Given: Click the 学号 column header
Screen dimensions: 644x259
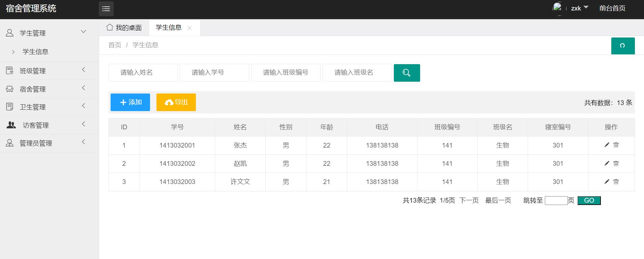Looking at the screenshot, I should (x=177, y=127).
